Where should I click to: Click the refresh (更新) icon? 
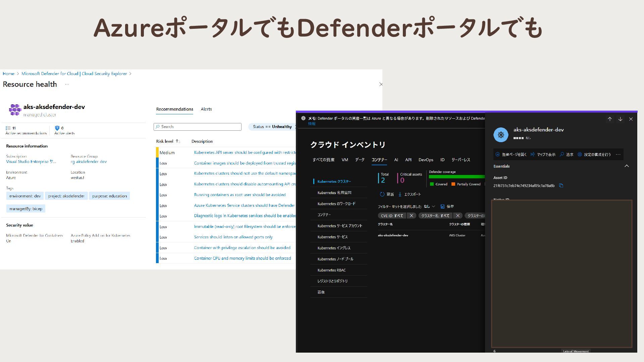tap(382, 194)
